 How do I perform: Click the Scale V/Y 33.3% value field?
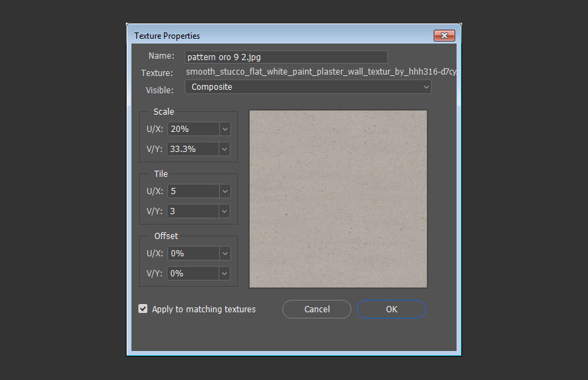coord(193,149)
